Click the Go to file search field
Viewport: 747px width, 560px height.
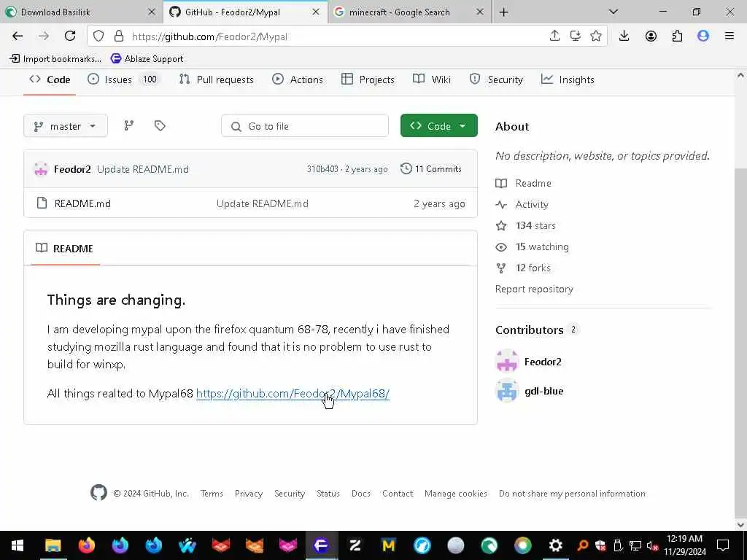[305, 125]
